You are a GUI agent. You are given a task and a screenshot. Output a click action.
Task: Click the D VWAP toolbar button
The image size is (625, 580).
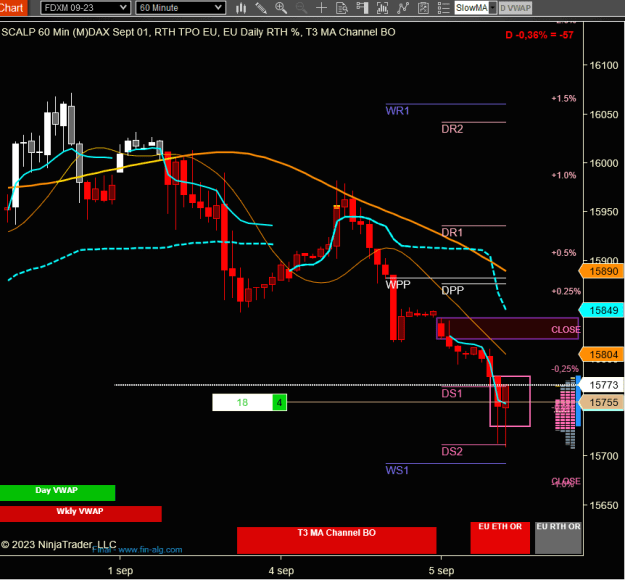(515, 8)
